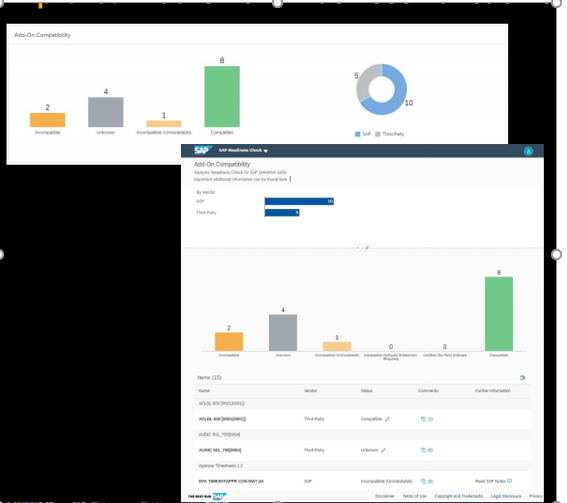
Task: Open comments icon in the ACLDL 600 row
Action: (x=423, y=419)
